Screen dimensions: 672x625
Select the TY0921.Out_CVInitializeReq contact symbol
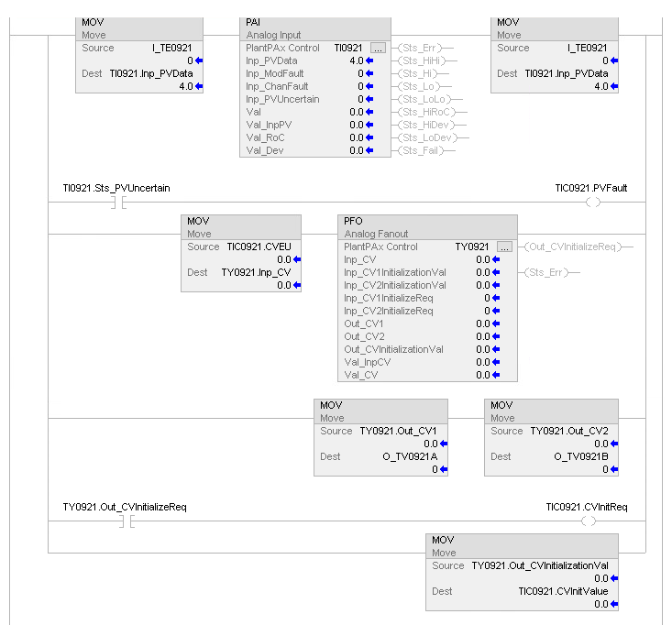coord(127,521)
